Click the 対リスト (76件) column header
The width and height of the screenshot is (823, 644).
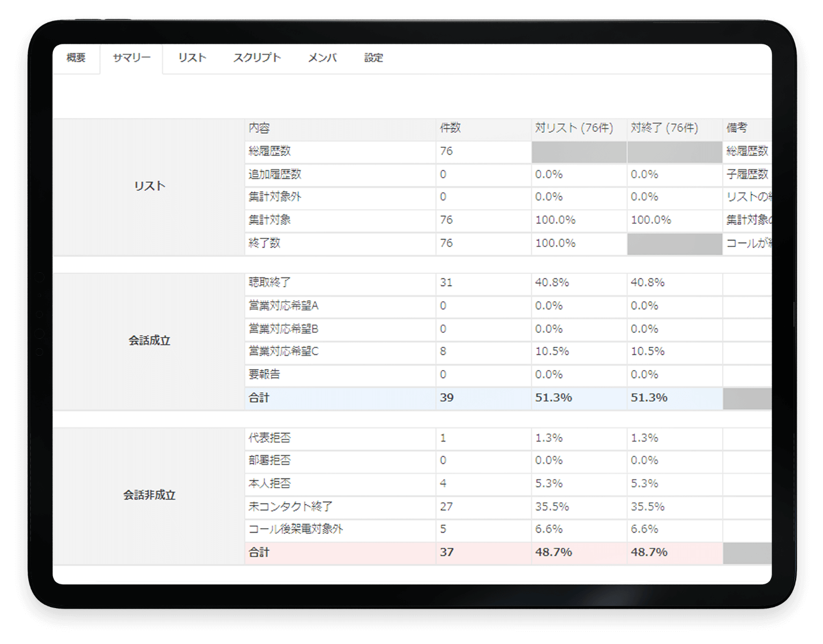[574, 128]
